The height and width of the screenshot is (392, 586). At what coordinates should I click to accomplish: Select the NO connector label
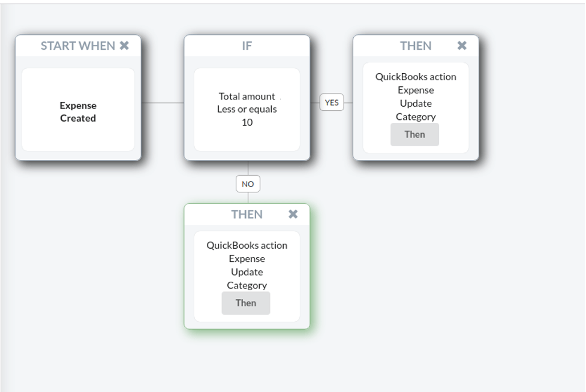(x=248, y=184)
